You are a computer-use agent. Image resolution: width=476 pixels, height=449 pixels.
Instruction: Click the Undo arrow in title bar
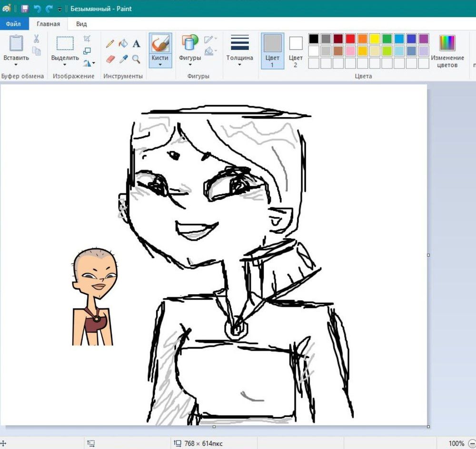[x=37, y=9]
